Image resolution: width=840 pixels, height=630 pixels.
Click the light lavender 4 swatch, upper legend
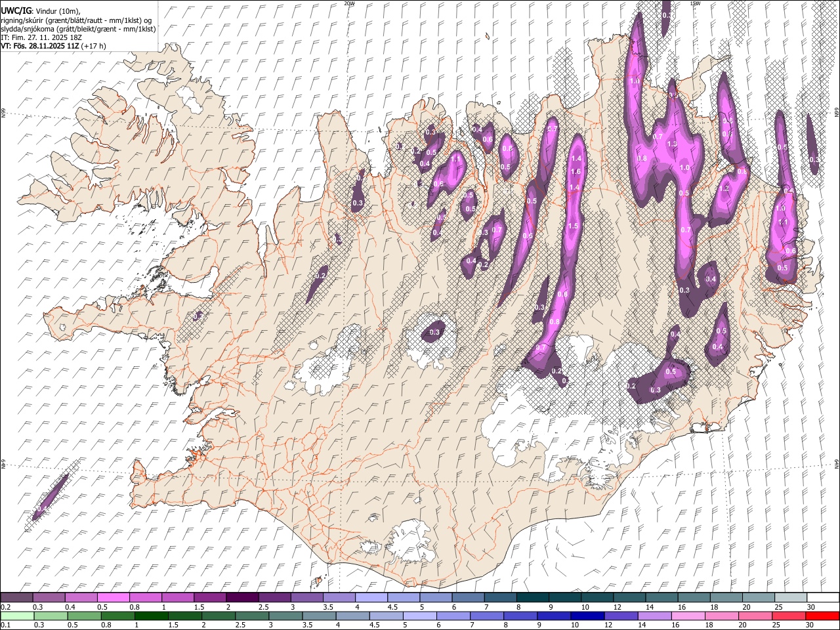click(370, 597)
